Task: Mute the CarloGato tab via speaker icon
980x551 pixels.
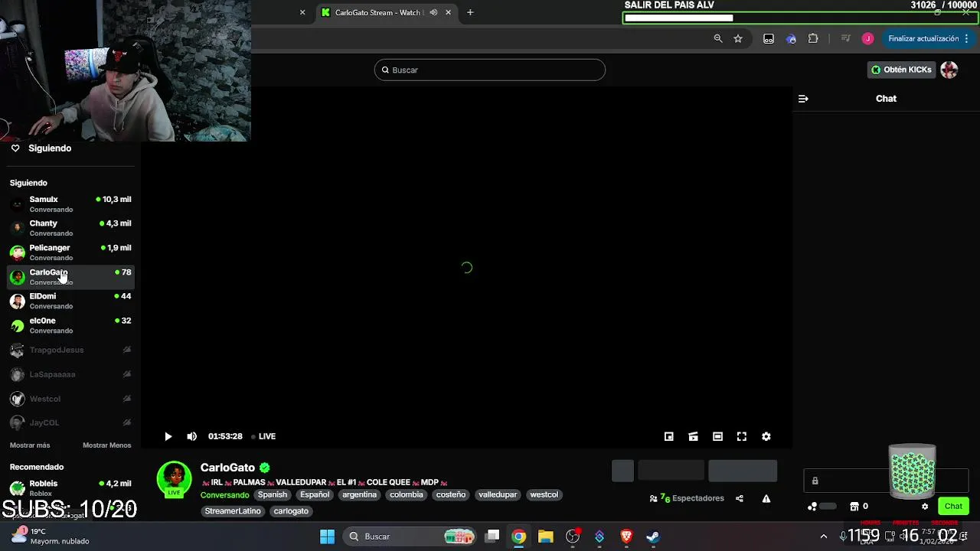Action: point(433,12)
